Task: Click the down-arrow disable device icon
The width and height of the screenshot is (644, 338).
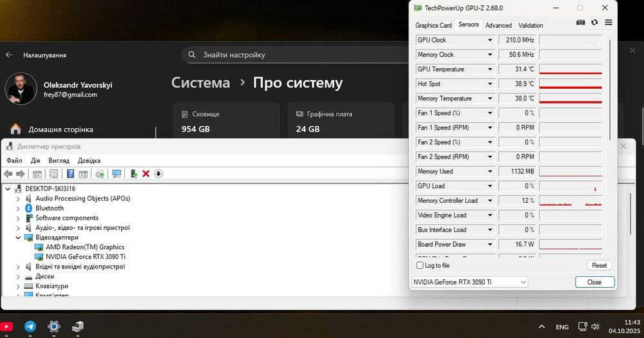Action: coord(158,174)
